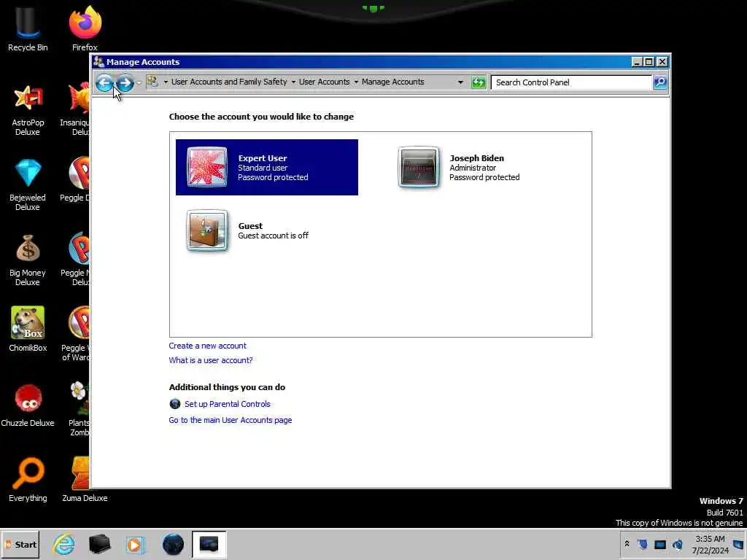The image size is (747, 560).
Task: Select the Expert User account picture
Action: 206,167
